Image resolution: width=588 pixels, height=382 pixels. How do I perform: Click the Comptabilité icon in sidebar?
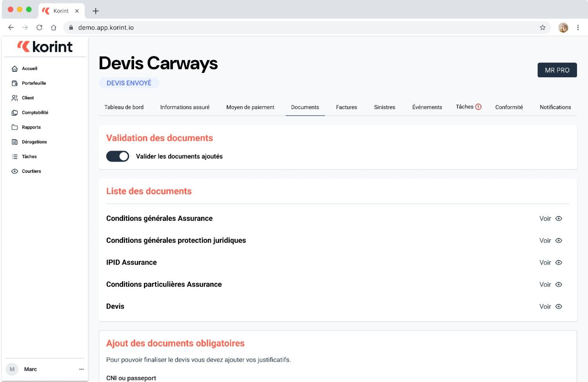15,113
